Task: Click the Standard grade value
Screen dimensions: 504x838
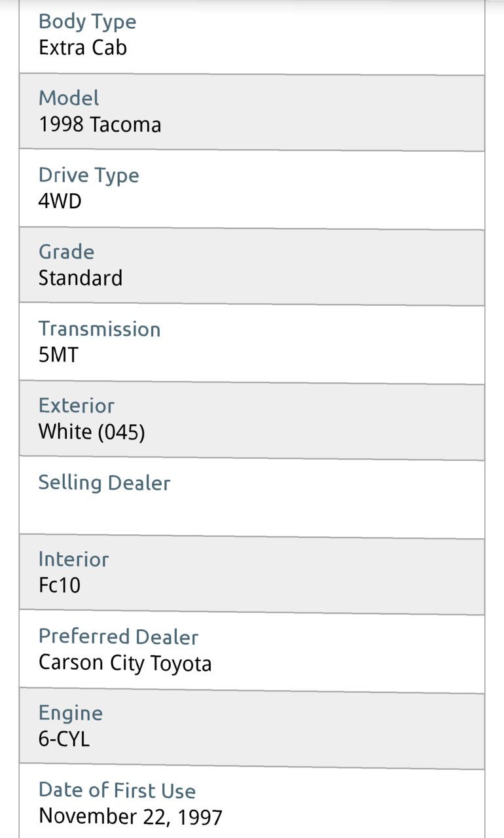Action: 81,278
